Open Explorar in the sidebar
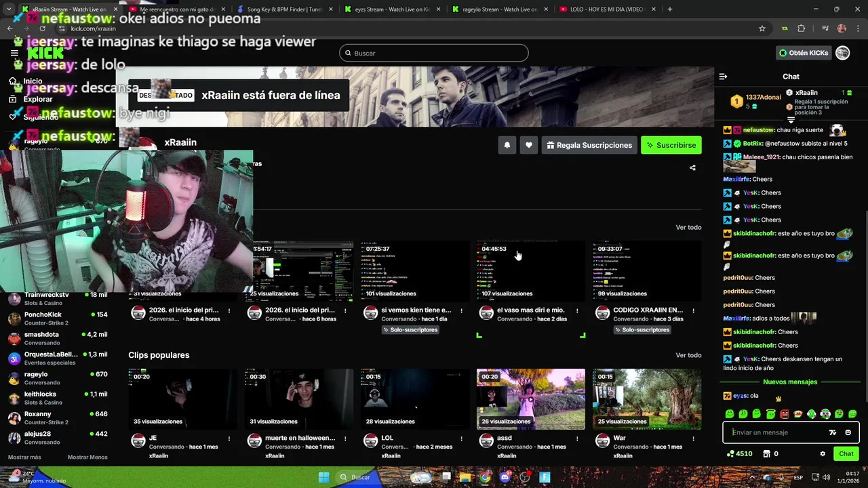This screenshot has width=868, height=488. 38,99
